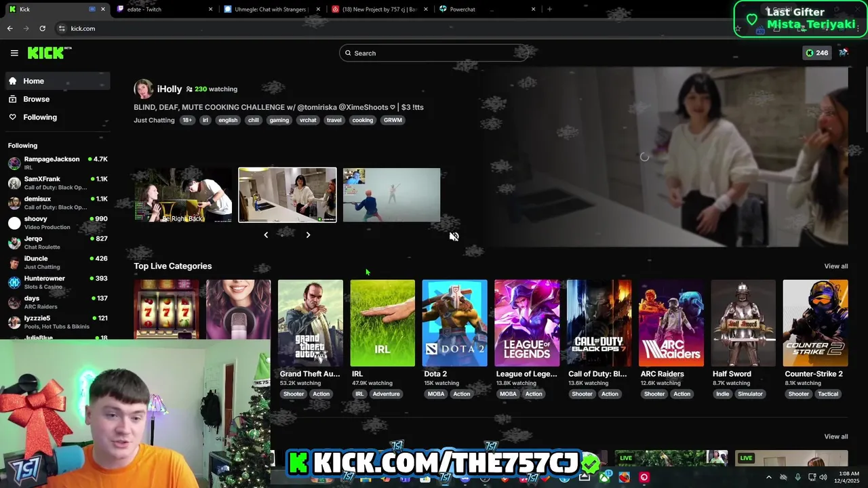868x488 pixels.
Task: Open the site info icon beside kick.com
Action: (62, 28)
